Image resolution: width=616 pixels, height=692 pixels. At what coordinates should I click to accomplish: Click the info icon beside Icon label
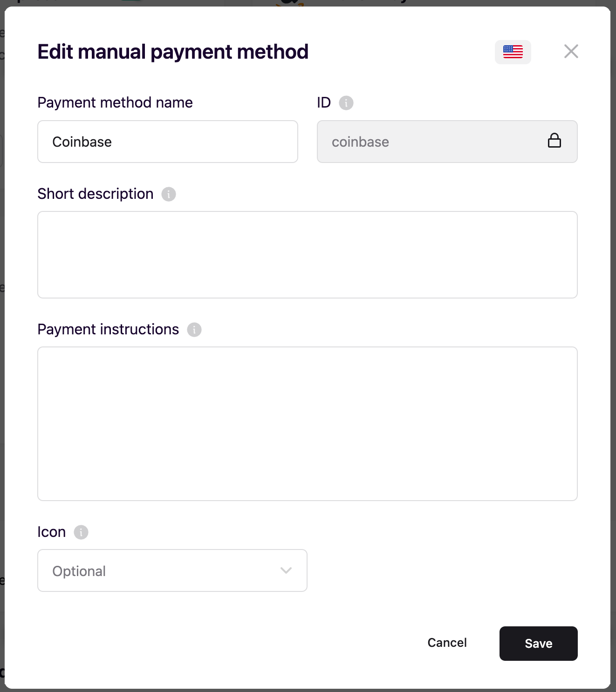tap(81, 532)
